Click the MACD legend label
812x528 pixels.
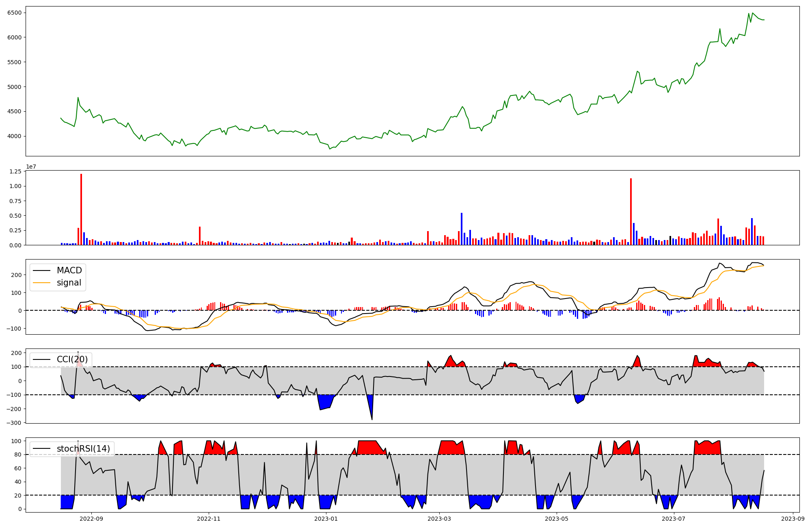[x=69, y=270]
